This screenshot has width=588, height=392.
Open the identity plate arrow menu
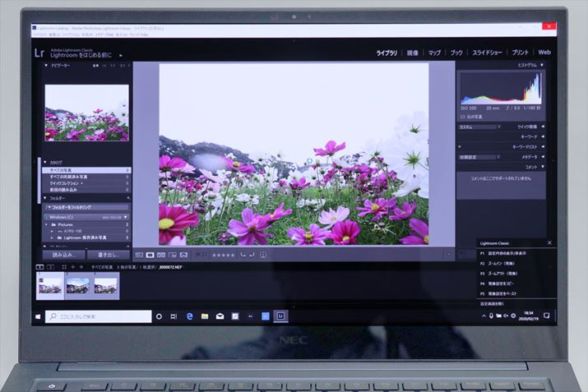(121, 55)
